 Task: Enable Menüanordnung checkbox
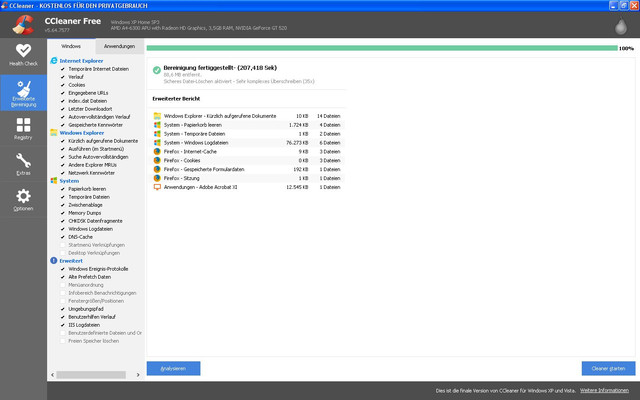(63, 285)
